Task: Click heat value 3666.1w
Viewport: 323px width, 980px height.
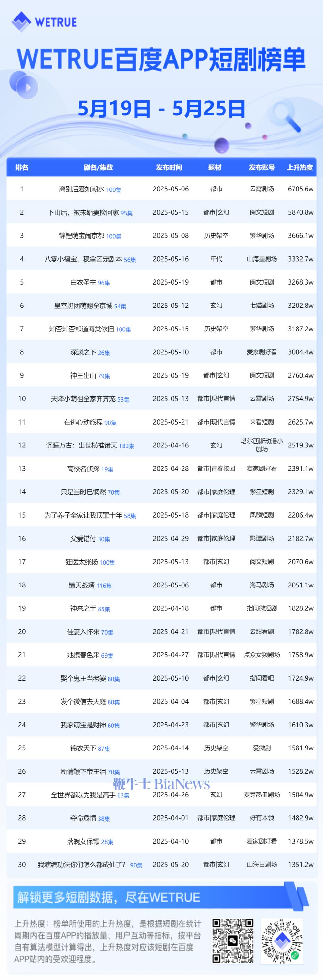Action: (x=301, y=235)
